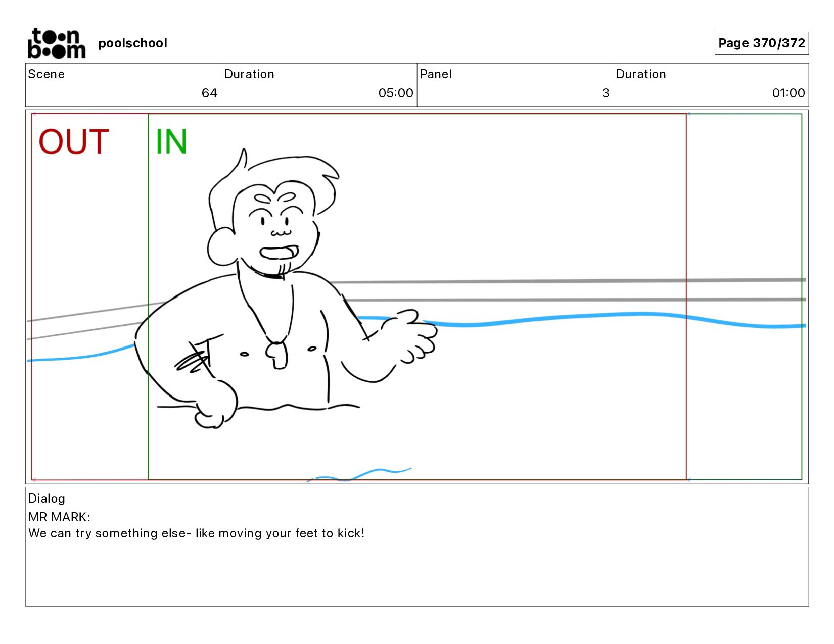834x644 pixels.
Task: Click the 'Panel' header label
Action: coord(436,74)
